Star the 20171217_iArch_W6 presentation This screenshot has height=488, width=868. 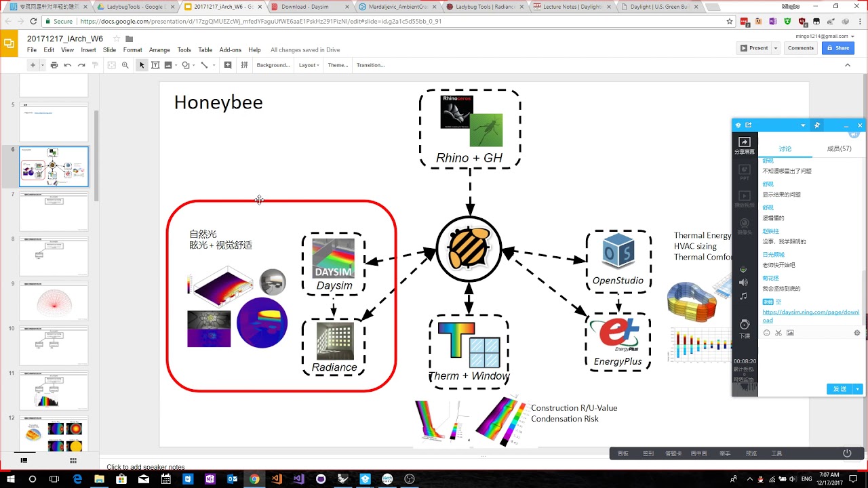[x=117, y=39]
